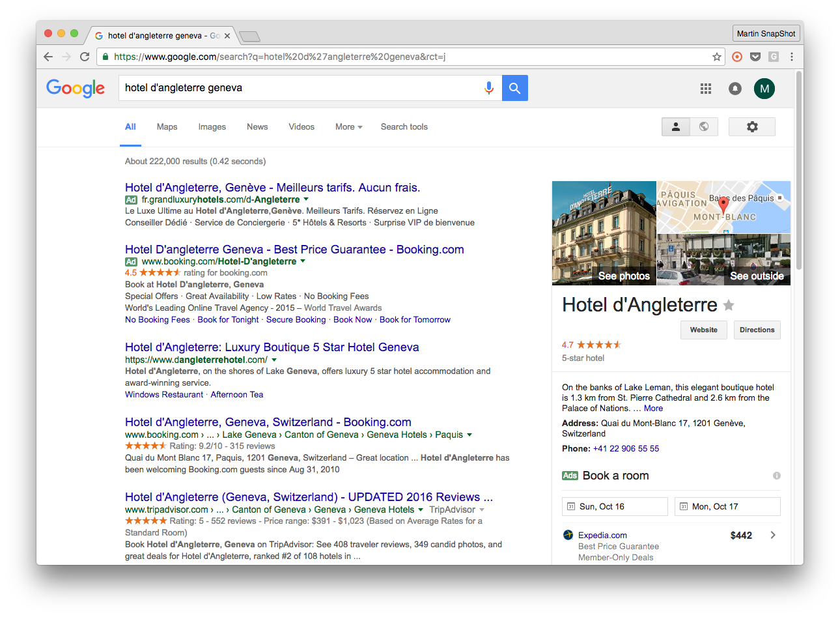Bookmark this page with the star icon
The height and width of the screenshot is (617, 840).
pos(717,57)
